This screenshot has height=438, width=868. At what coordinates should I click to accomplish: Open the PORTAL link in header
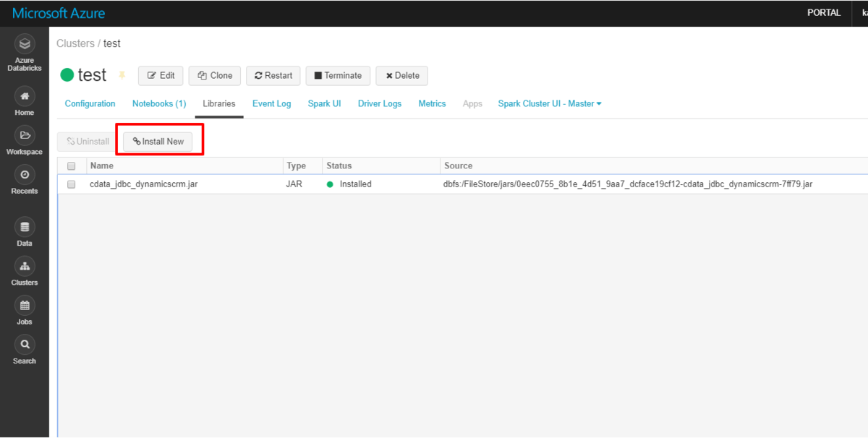(823, 12)
